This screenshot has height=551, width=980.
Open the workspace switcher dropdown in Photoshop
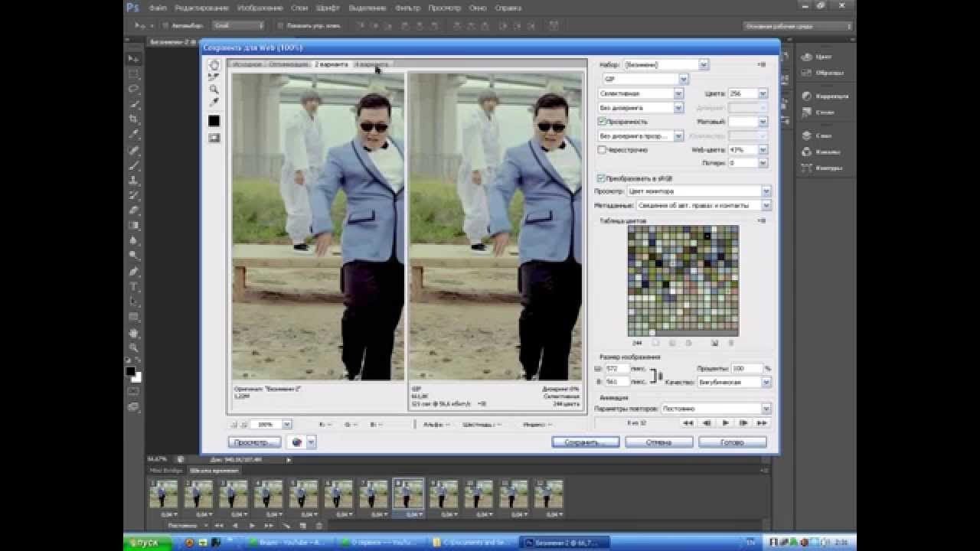(x=798, y=26)
